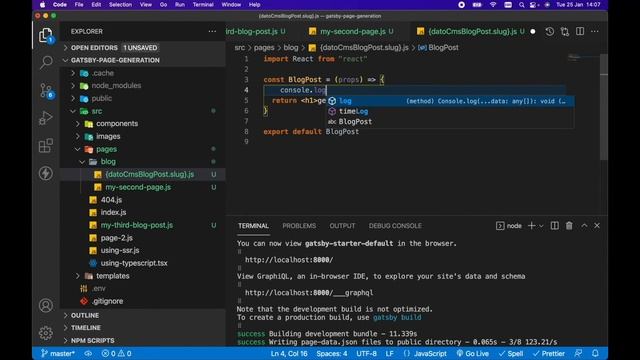Click feedback icon in status bar

coord(578,353)
